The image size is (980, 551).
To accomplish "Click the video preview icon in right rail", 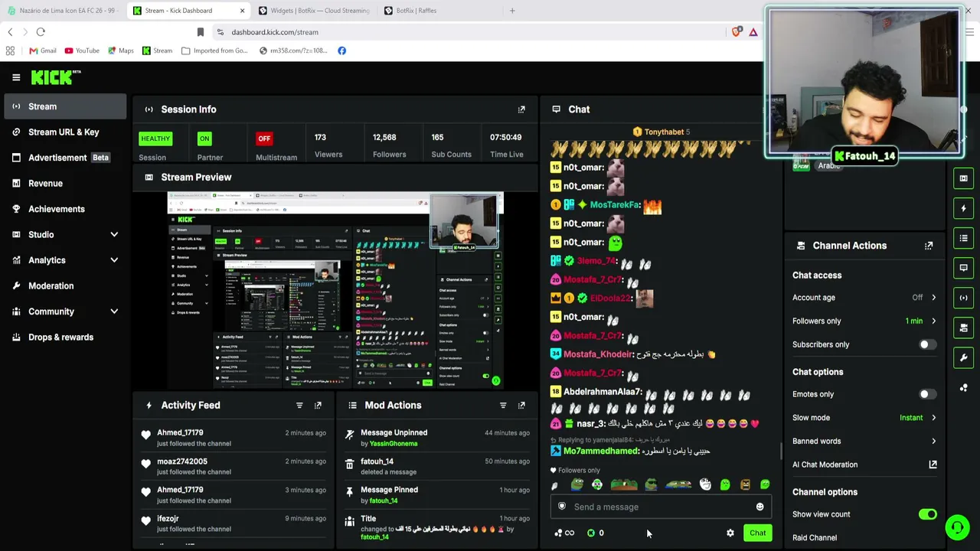I will click(x=963, y=178).
